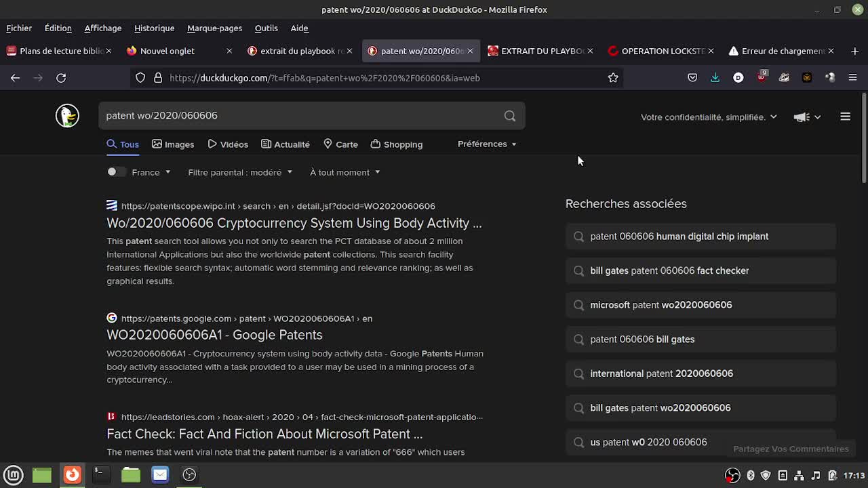Switch to 'EXTRAIT DU PLAYBOOK' uppercase tab
The height and width of the screenshot is (488, 868).
pos(539,51)
